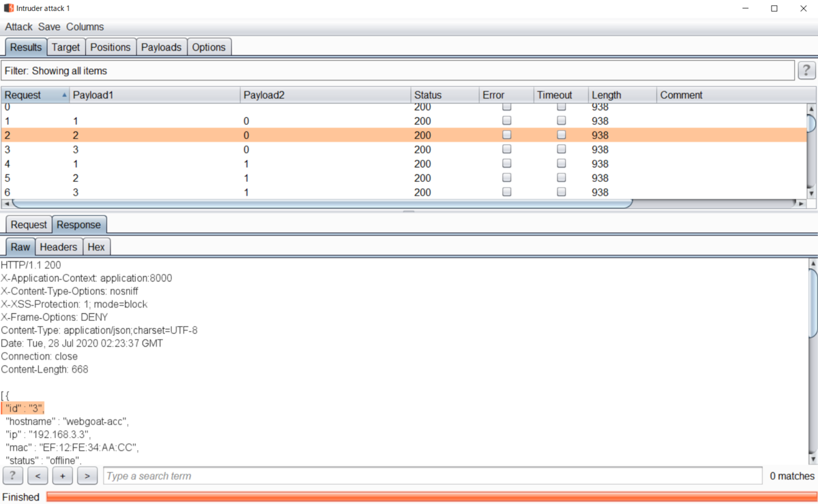The height and width of the screenshot is (504, 818).
Task: Select request row 5 in results table
Action: click(x=403, y=178)
